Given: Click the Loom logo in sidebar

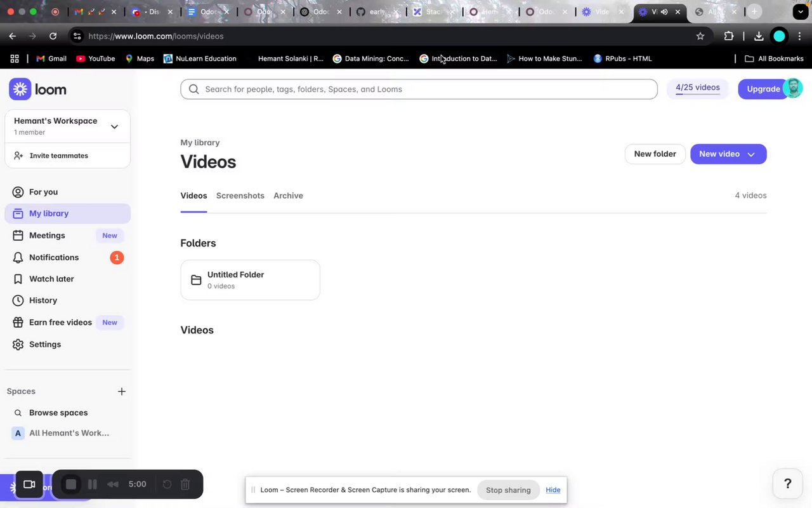Looking at the screenshot, I should (38, 90).
